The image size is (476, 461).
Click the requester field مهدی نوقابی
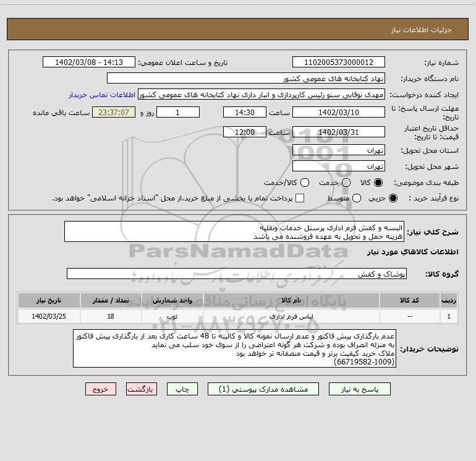pos(261,95)
